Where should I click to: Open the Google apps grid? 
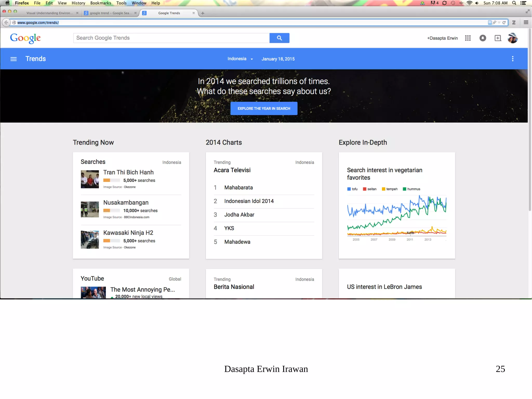click(468, 38)
